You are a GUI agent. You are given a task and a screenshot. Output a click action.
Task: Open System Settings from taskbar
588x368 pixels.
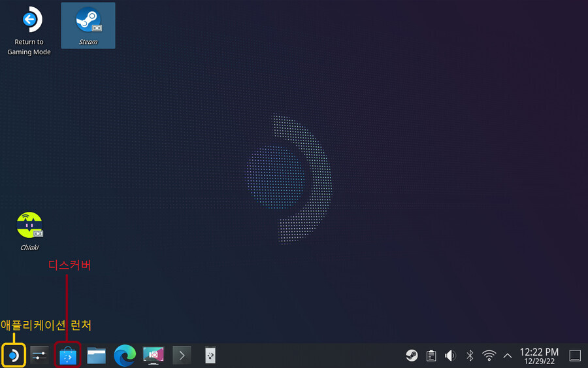click(x=39, y=355)
